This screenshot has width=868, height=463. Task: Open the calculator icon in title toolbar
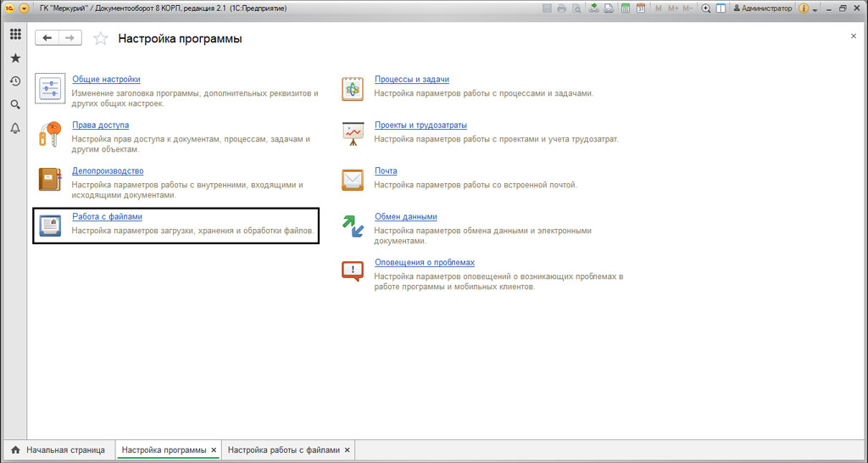click(x=626, y=8)
